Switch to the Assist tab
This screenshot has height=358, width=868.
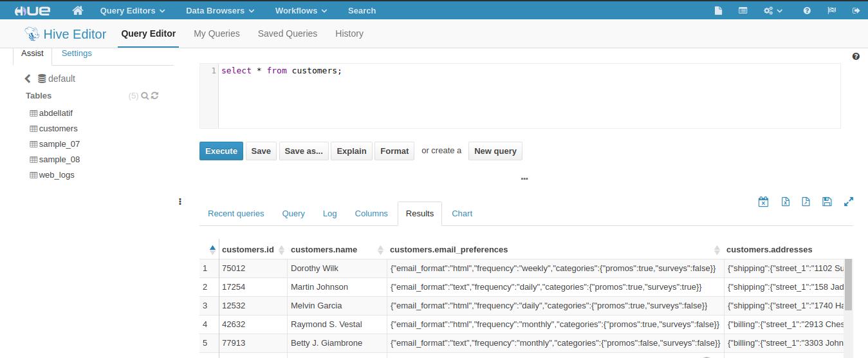pyautogui.click(x=32, y=53)
